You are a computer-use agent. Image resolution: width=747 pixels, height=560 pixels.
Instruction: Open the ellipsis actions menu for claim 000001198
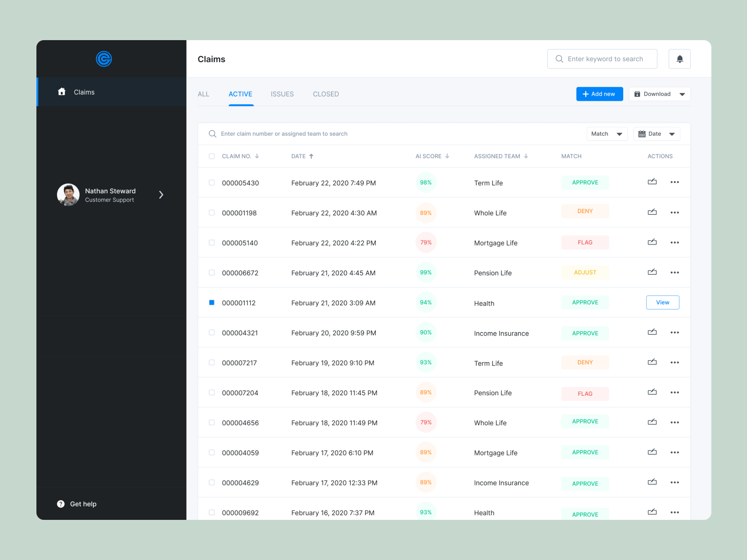point(674,212)
